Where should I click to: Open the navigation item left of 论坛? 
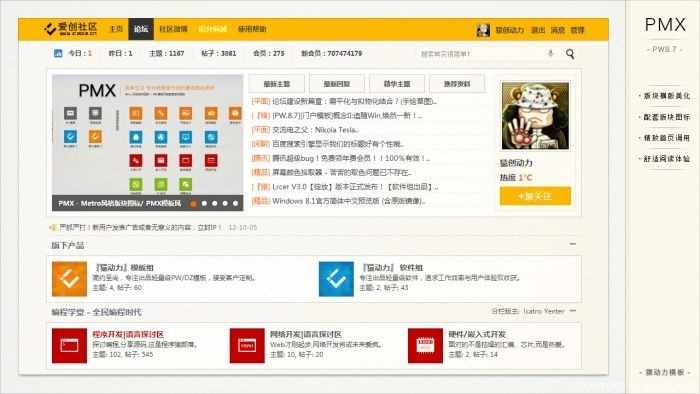point(116,29)
